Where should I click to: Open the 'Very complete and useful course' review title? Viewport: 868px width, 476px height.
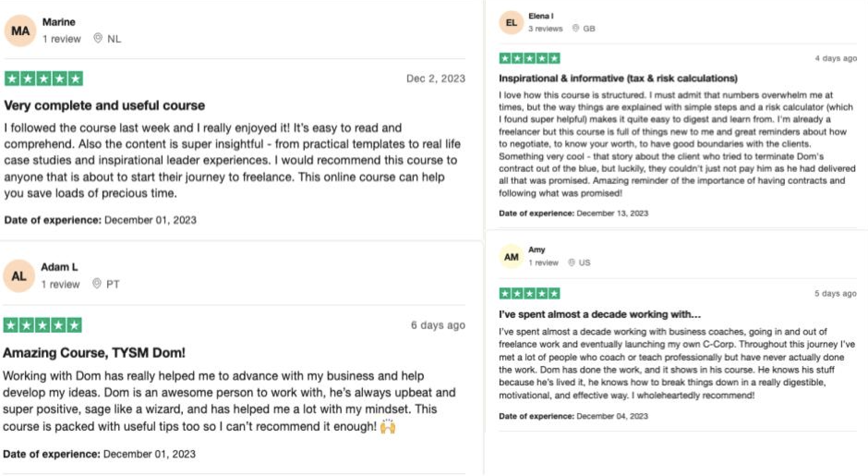tap(104, 106)
